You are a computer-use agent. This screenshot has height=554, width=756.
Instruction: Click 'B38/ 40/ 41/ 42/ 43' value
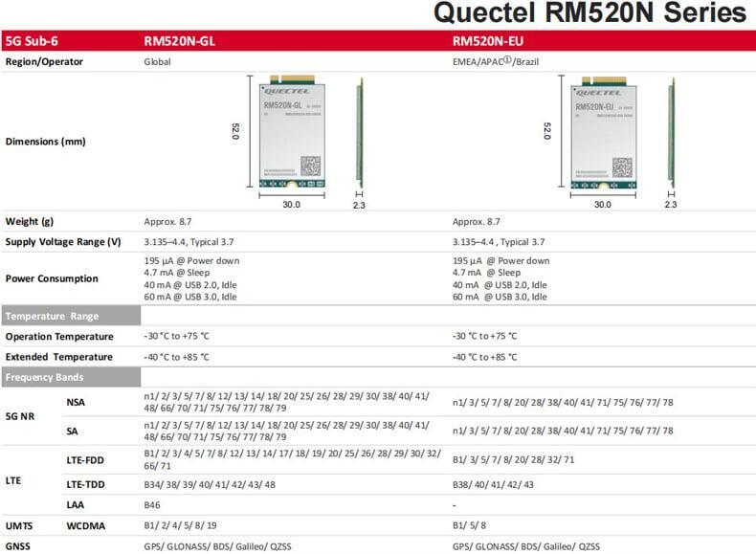pos(493,484)
